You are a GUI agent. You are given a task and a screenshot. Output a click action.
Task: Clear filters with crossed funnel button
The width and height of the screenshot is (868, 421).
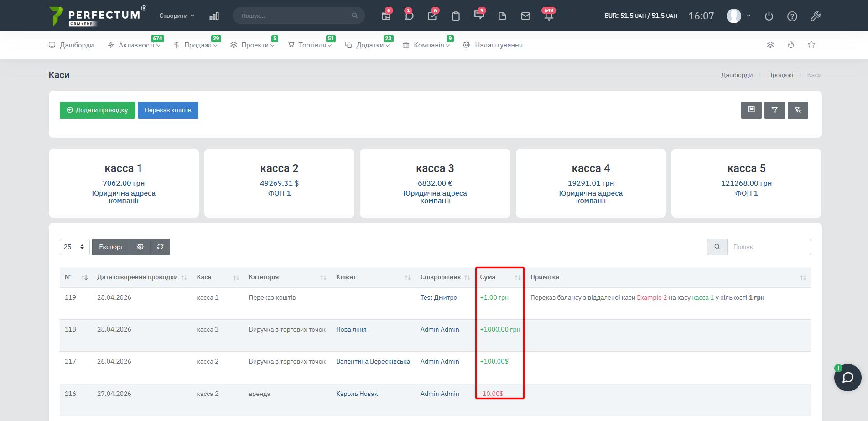tap(798, 110)
